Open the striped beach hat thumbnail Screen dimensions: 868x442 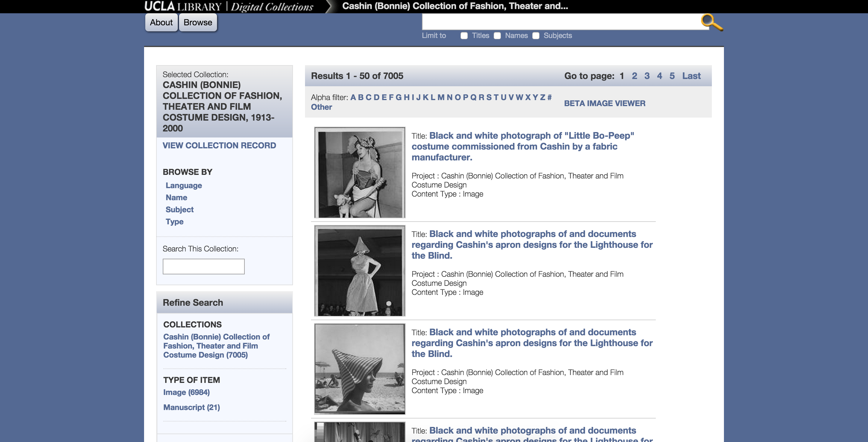coord(360,369)
